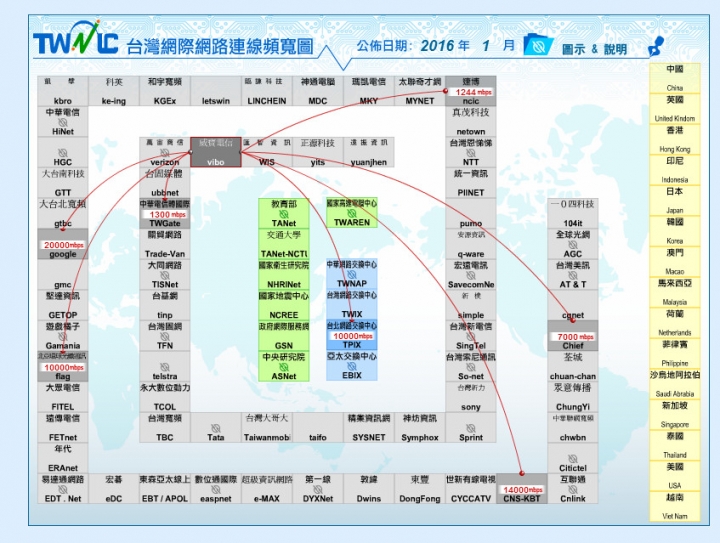Click the TANet-NCTU 交通大學 cell
This screenshot has height=543, width=720.
pos(284,244)
